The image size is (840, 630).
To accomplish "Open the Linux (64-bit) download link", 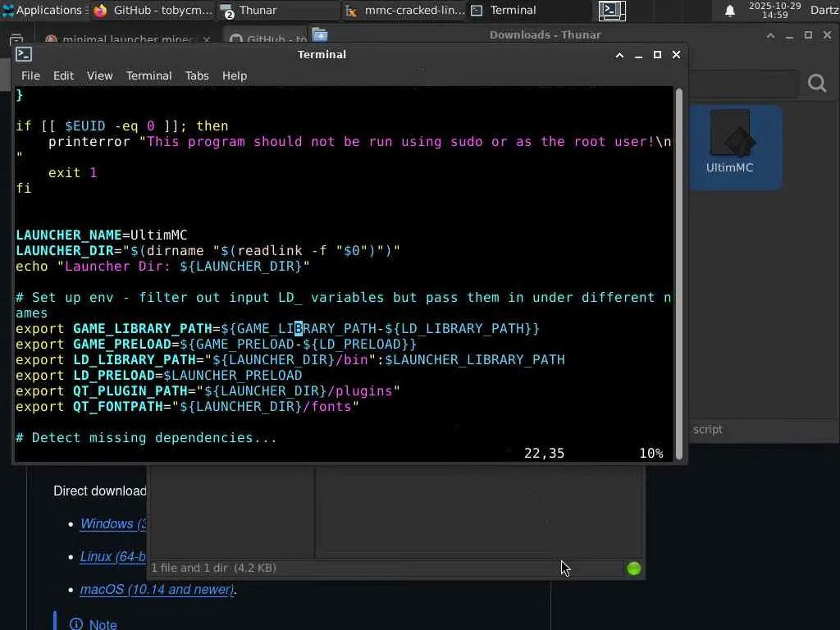I will point(112,557).
